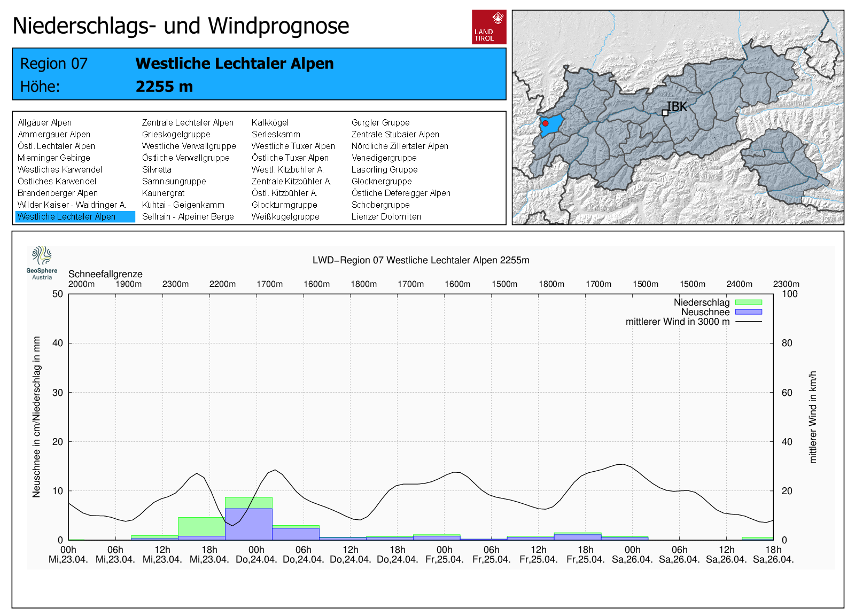Click the IBK square marker on map
This screenshot has width=855, height=616.
pyautogui.click(x=665, y=113)
